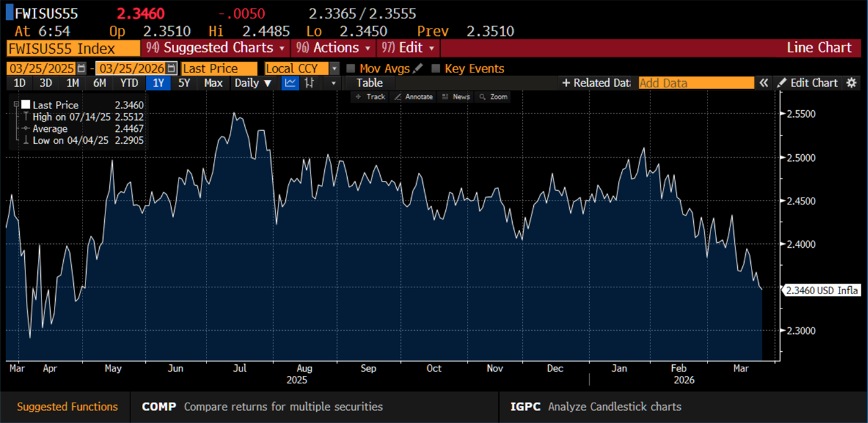Click the News headlines icon
868x423 pixels.
[456, 97]
